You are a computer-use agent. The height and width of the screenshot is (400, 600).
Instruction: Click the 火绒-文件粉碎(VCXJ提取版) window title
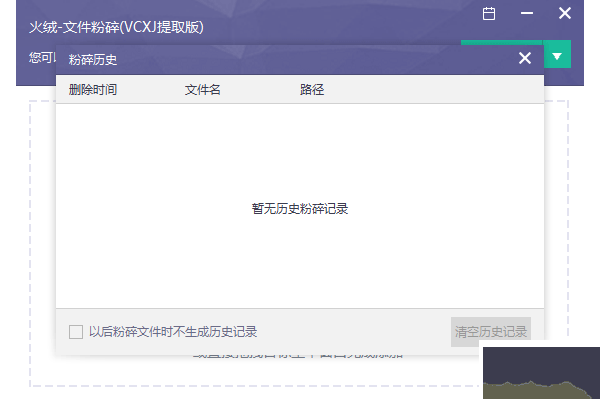(x=116, y=27)
